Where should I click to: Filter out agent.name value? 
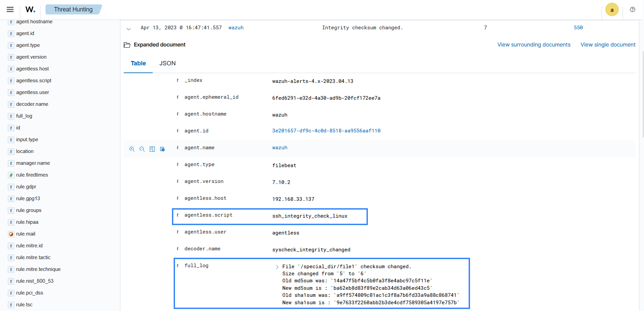coord(142,149)
